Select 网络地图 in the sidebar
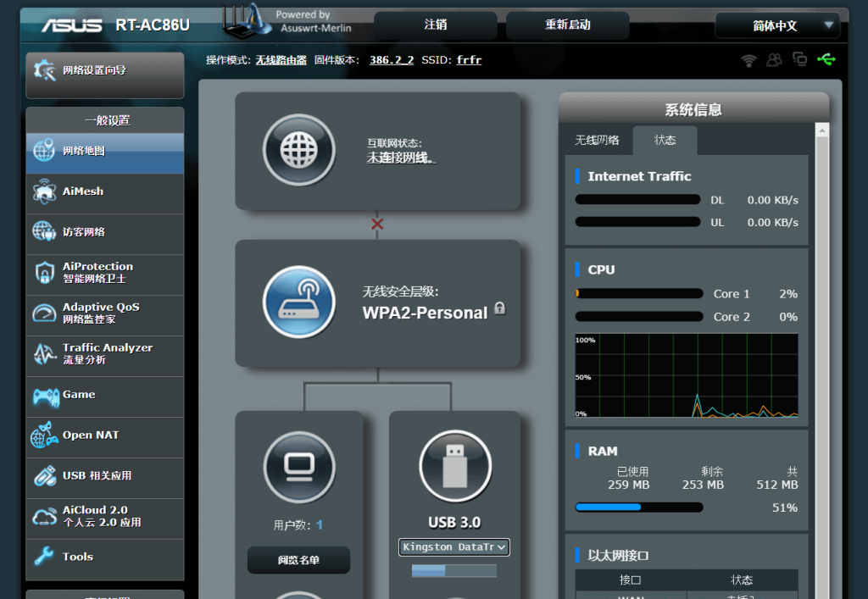 [x=104, y=152]
